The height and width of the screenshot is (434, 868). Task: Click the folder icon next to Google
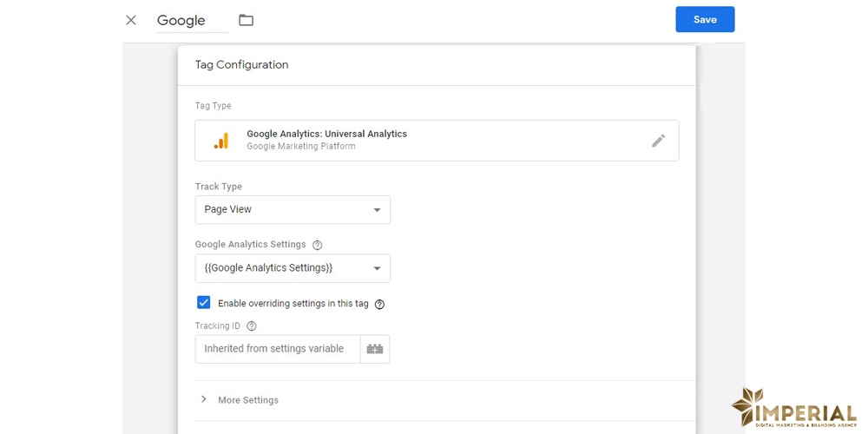point(247,20)
